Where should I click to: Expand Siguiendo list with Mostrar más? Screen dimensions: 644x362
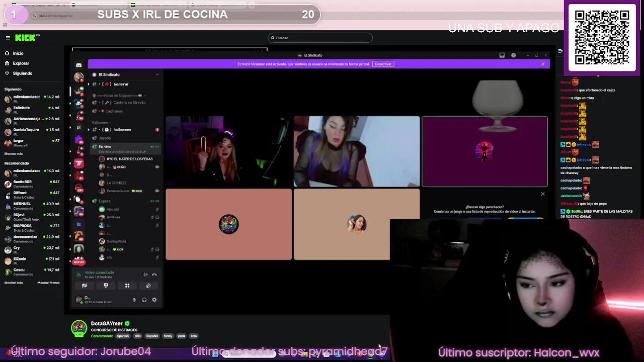pyautogui.click(x=14, y=154)
